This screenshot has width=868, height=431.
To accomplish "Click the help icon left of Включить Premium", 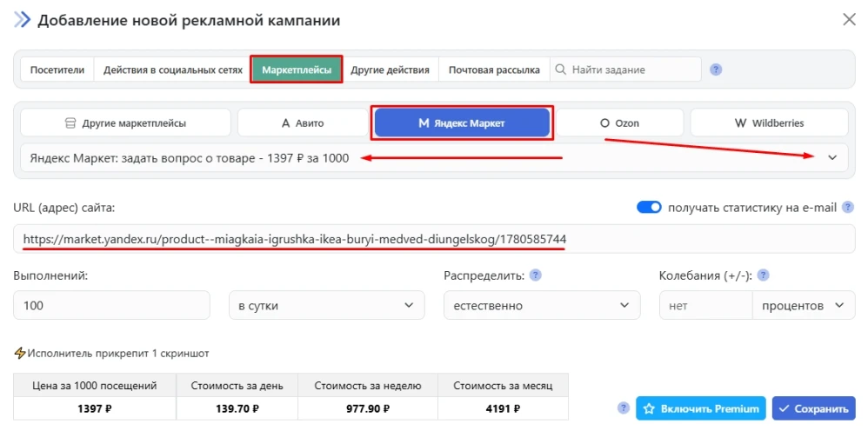I will (624, 408).
